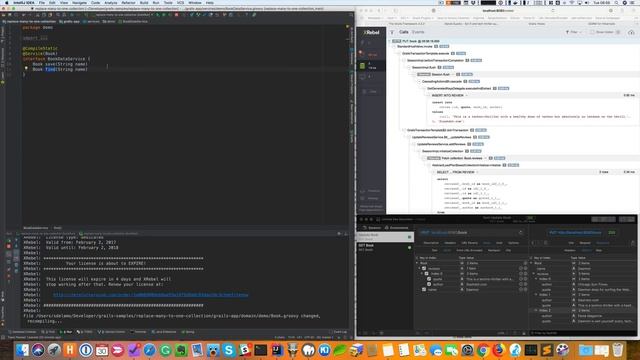Collapse the StandardHostValve.invoke tree node
This screenshot has width=640, height=360.
pyautogui.click(x=394, y=47)
